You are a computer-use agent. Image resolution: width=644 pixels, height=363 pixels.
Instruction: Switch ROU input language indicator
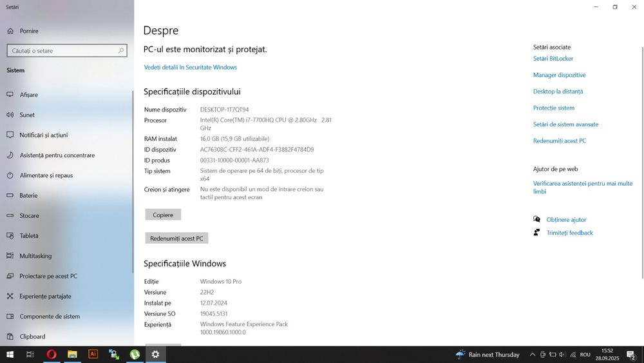585,355
